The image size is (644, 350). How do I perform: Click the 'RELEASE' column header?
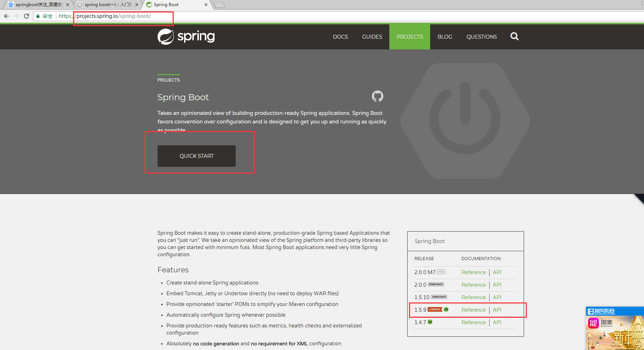pyautogui.click(x=424, y=259)
